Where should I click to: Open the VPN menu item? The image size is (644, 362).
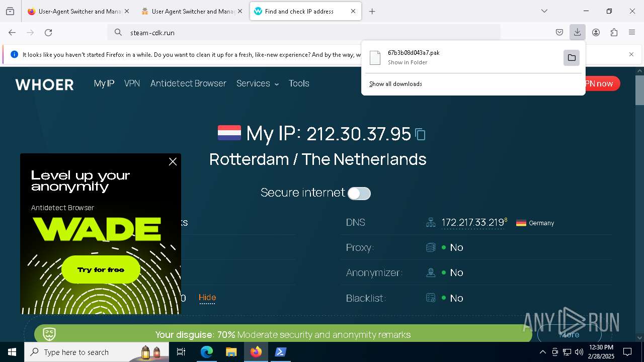[132, 83]
